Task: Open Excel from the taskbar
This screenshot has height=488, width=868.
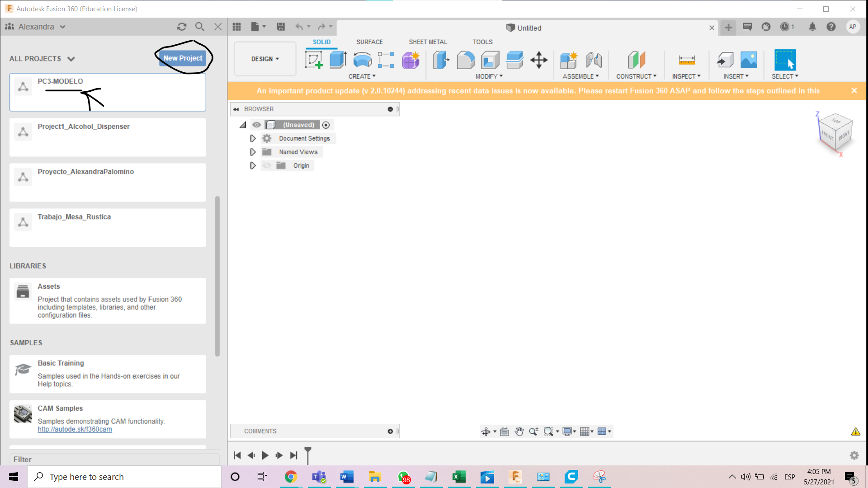Action: pos(459,477)
